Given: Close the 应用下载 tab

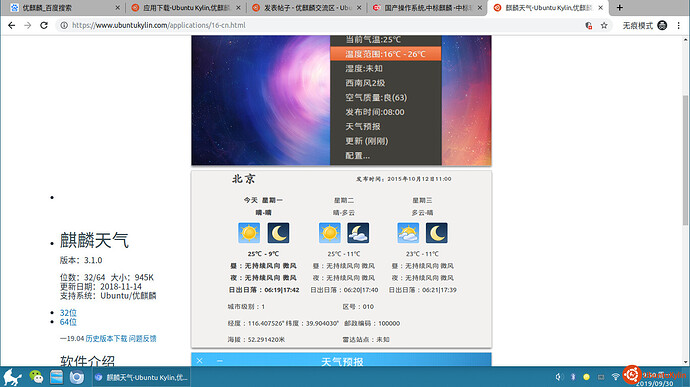Looking at the screenshot, I should point(239,7).
